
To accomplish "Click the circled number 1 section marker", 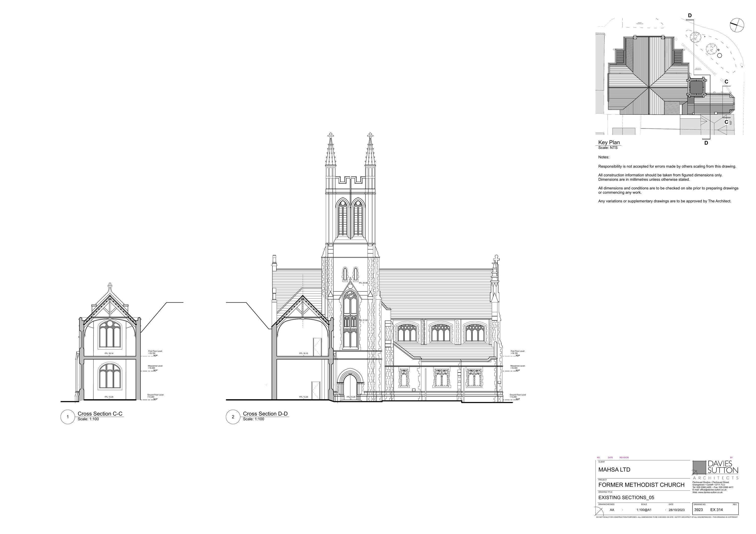I will tap(68, 417).
